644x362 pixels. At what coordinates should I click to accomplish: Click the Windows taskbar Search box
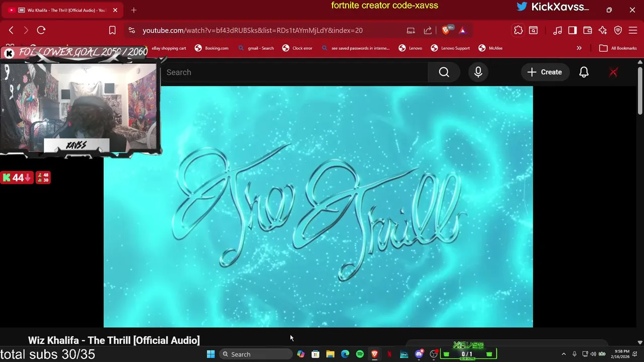pos(256,354)
